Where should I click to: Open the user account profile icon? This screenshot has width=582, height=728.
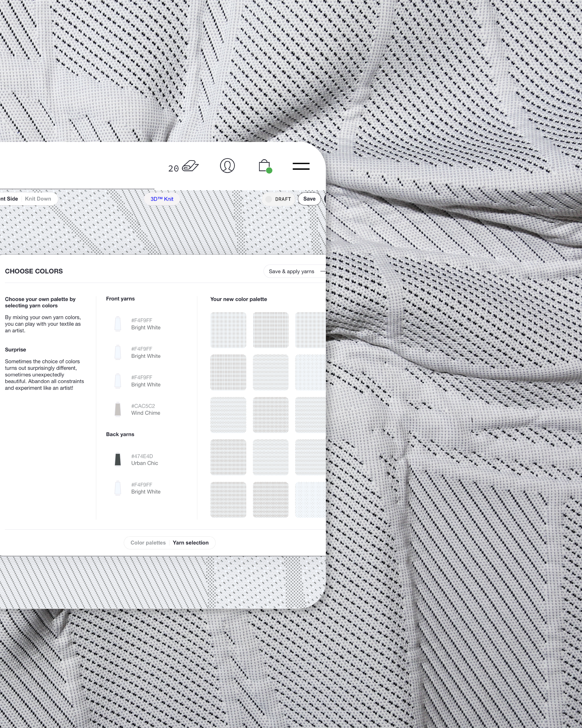(x=227, y=166)
